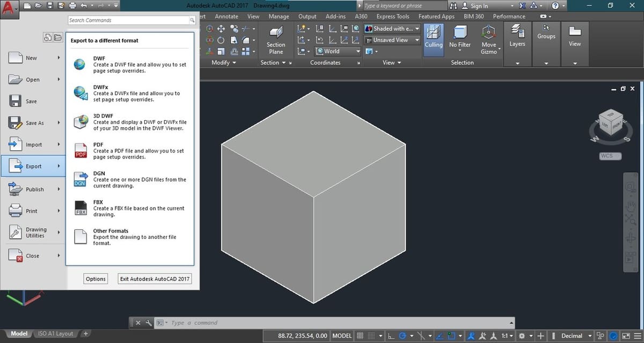Image resolution: width=644 pixels, height=343 pixels.
Task: Choose the FBX export icon
Action: click(x=80, y=208)
